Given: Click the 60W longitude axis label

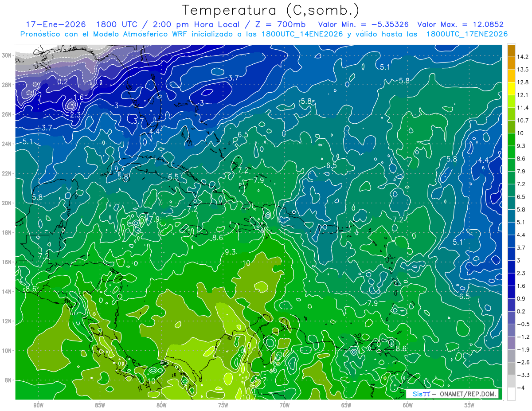Looking at the screenshot, I should point(408,405).
